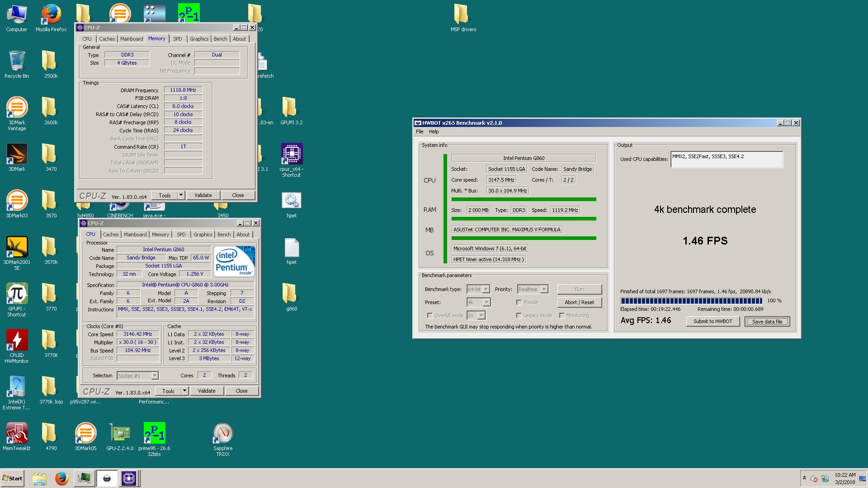Image resolution: width=868 pixels, height=488 pixels.
Task: Switch to Mainboard tab in the upper CPU-Z window
Action: pos(132,39)
